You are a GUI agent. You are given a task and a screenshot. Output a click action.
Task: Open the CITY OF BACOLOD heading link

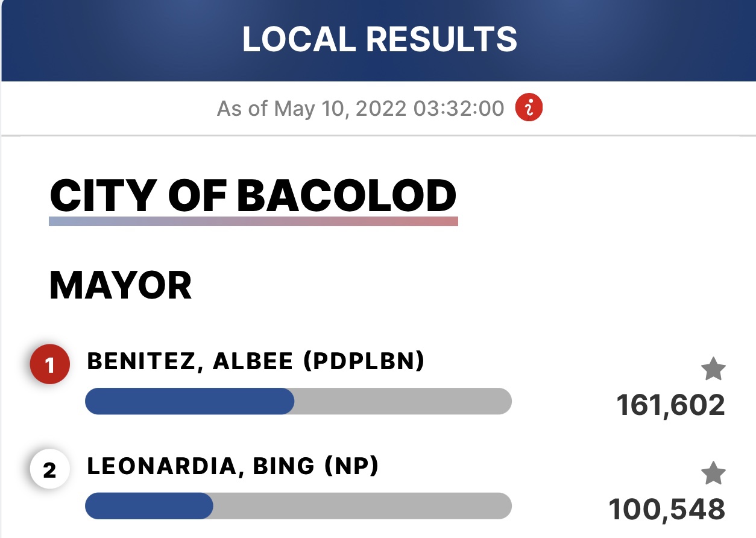(x=253, y=195)
